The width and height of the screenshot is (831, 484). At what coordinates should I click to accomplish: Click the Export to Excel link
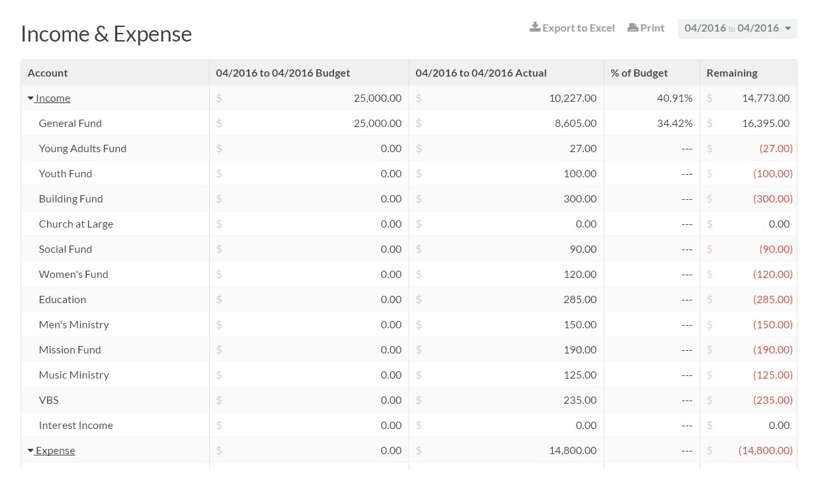coord(572,28)
